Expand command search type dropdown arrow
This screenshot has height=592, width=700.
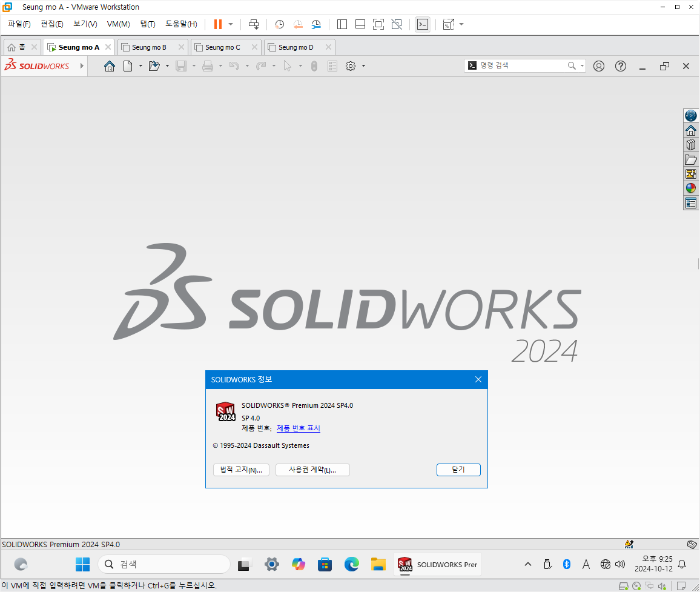tap(582, 65)
